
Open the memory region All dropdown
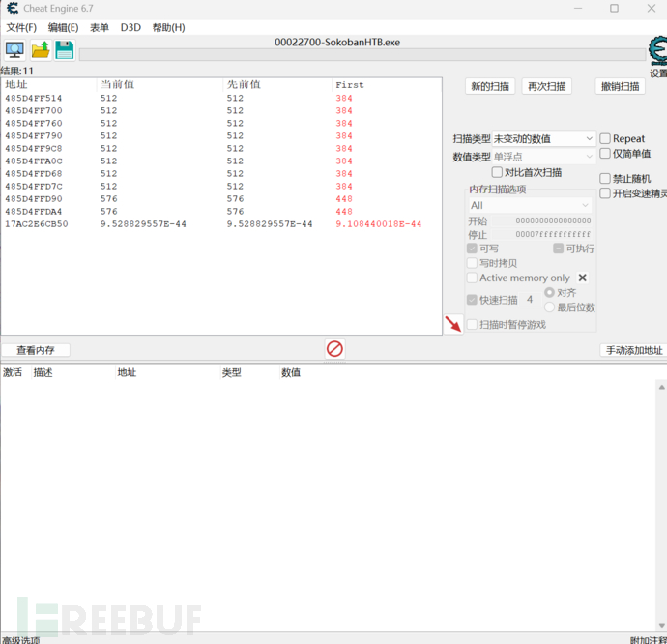pos(530,206)
